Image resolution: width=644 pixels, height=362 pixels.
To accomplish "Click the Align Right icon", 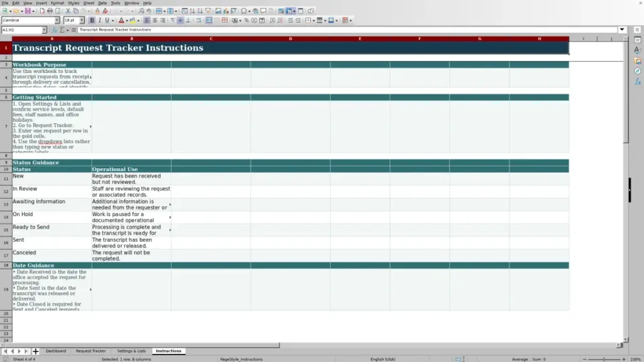I will click(163, 20).
